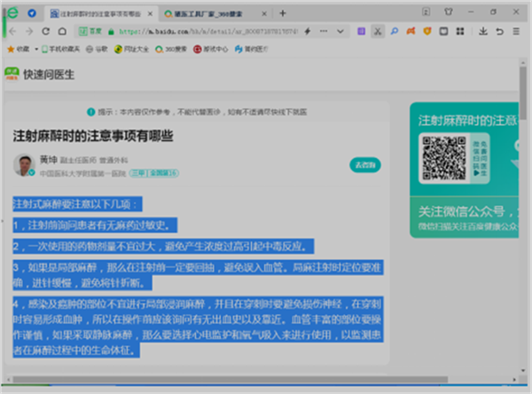This screenshot has width=532, height=394.
Task: Open the downloads icon
Action: (483, 32)
